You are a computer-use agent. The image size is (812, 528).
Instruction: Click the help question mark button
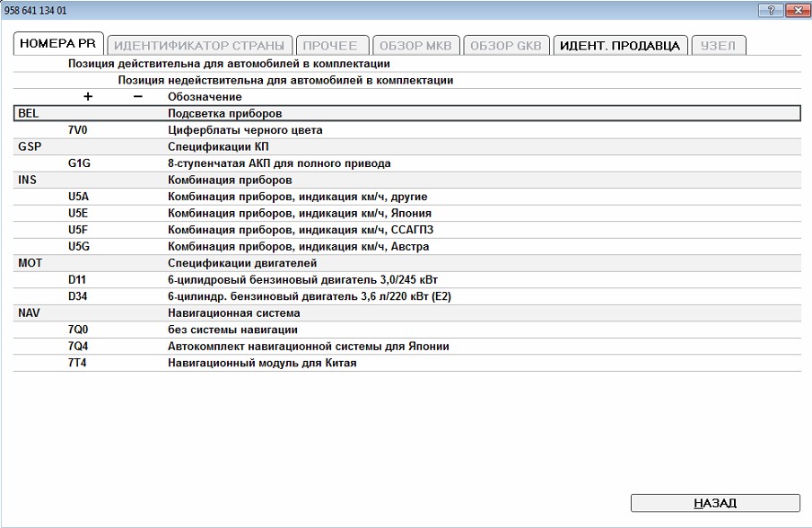pos(770,10)
